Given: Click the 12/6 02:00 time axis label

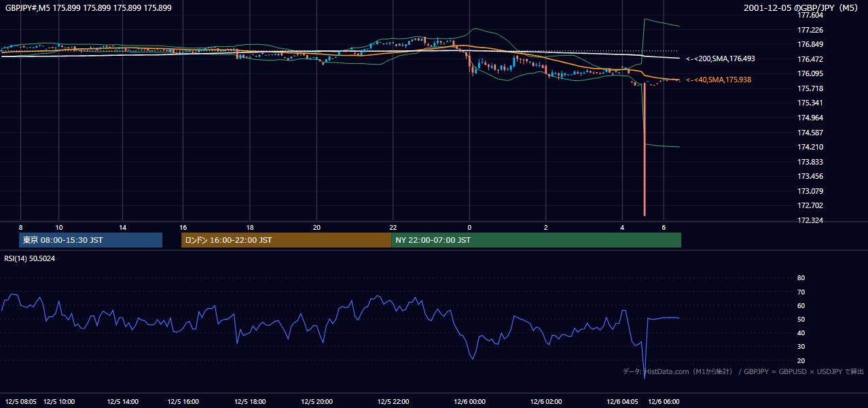Looking at the screenshot, I should [546, 401].
